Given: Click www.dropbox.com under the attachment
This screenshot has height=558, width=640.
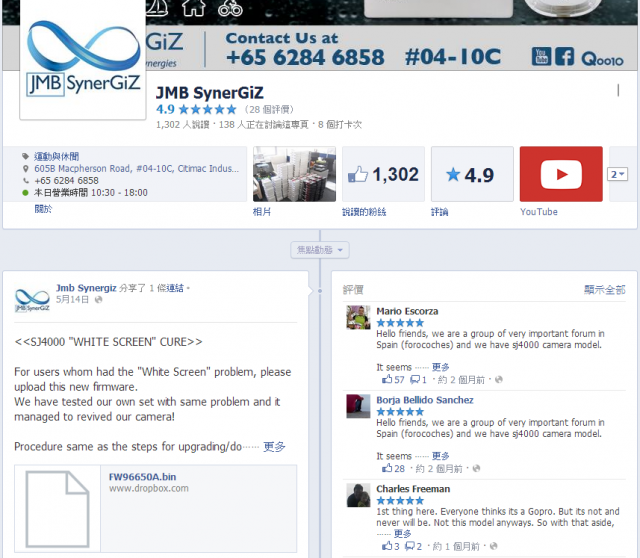Looking at the screenshot, I should (x=149, y=488).
